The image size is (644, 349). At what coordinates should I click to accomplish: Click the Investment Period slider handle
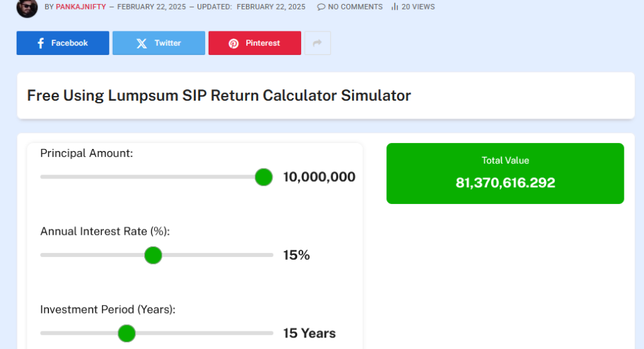[x=126, y=334]
